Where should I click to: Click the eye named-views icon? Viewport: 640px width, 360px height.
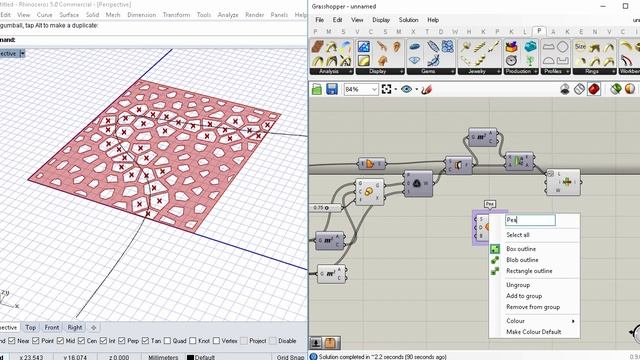407,89
